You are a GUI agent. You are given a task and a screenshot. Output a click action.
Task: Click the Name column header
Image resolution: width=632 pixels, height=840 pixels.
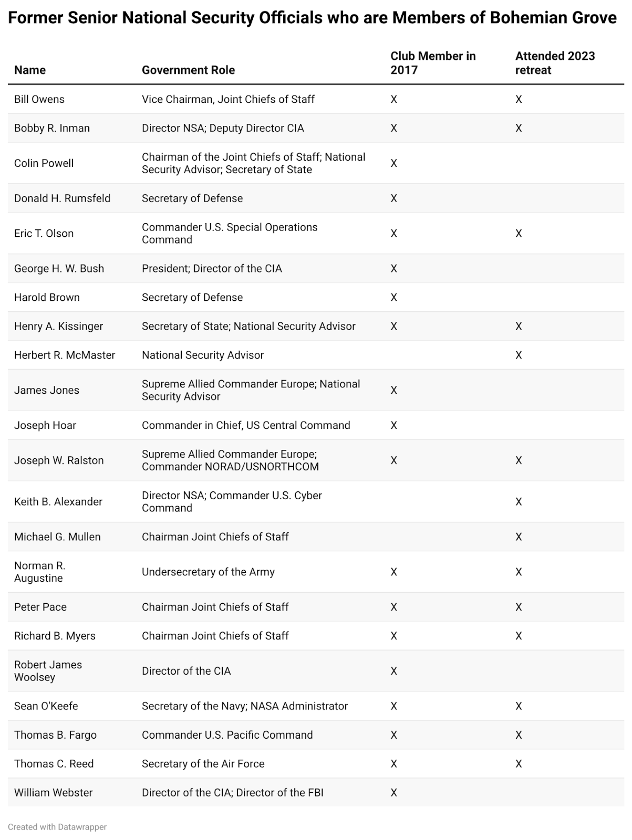[30, 70]
